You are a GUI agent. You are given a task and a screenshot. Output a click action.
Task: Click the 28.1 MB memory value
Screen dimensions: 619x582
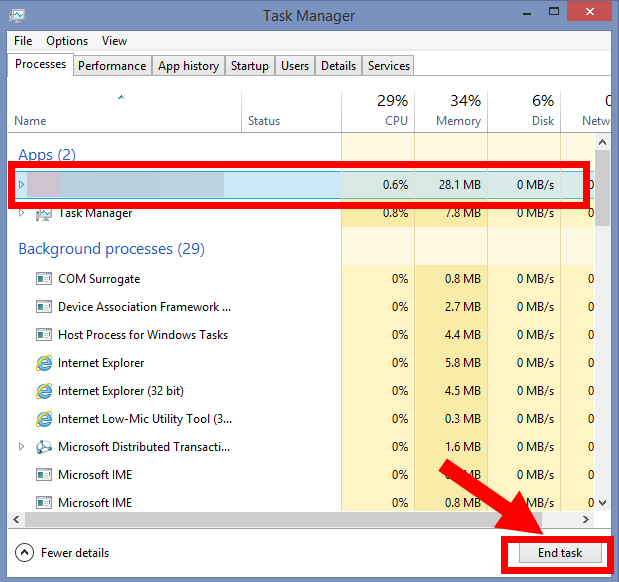(460, 184)
